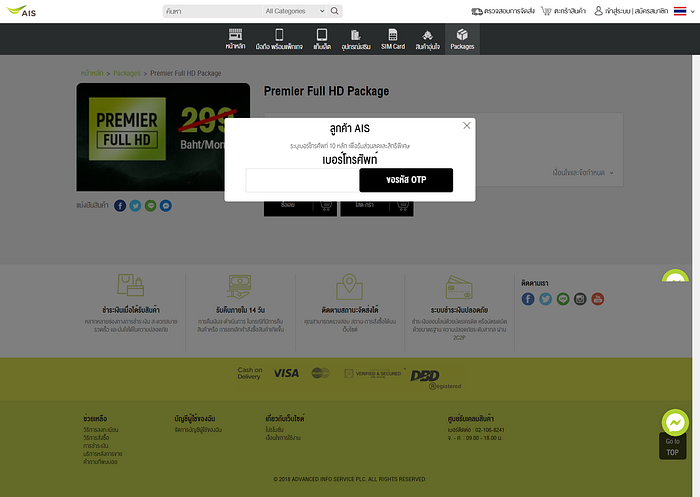Focus the top search field

[x=212, y=11]
